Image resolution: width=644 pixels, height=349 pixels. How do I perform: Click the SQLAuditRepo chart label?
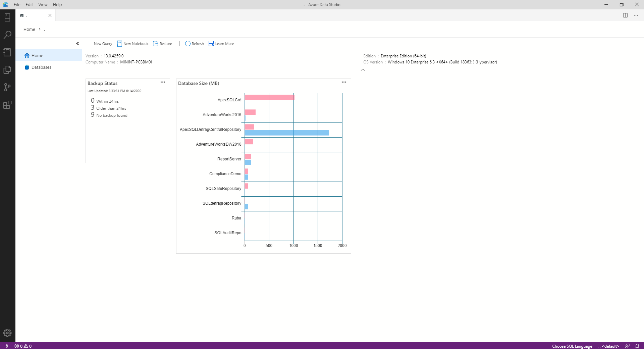pyautogui.click(x=228, y=233)
